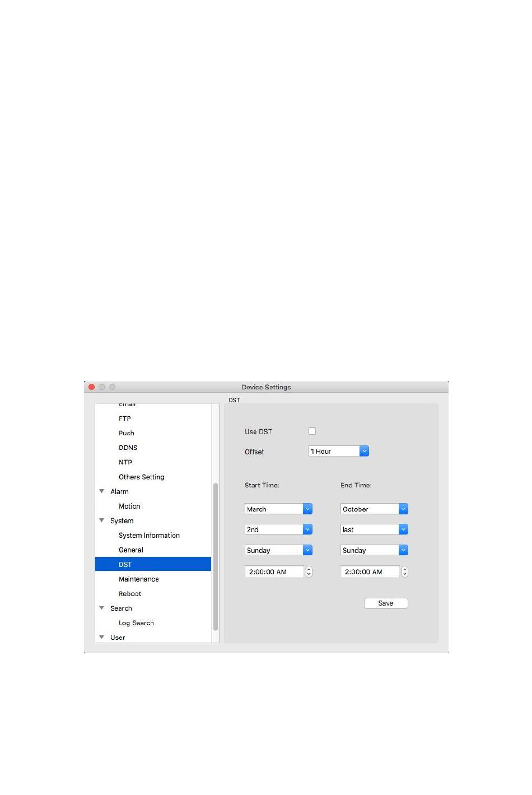Click the Start Time 2:00:00 AM field
This screenshot has height=795, width=532.
tap(274, 571)
